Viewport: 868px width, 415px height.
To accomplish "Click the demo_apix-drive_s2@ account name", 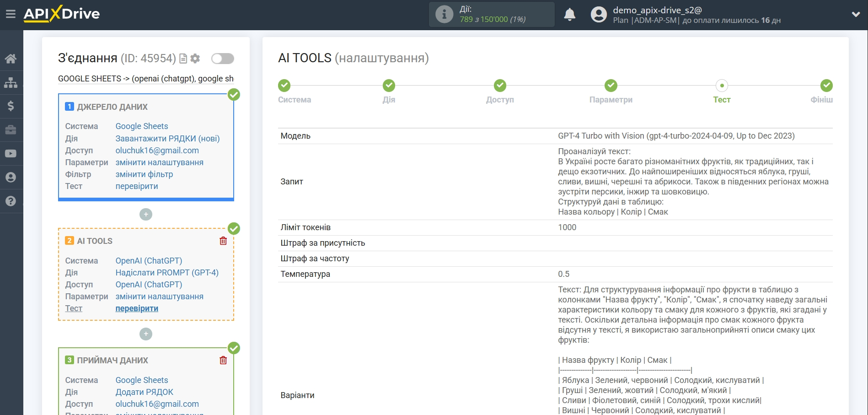I will [657, 10].
